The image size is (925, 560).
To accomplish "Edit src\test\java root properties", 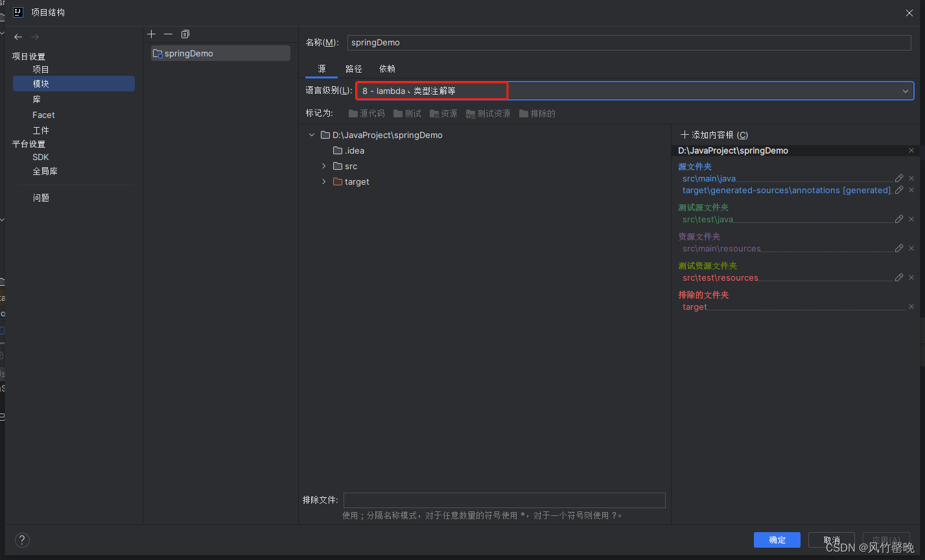I will (899, 219).
